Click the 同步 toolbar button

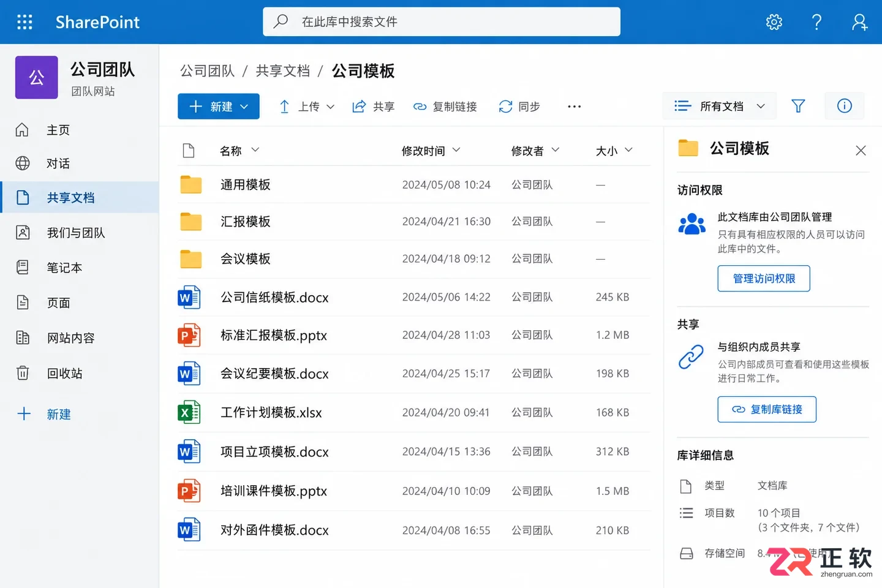[x=519, y=107]
